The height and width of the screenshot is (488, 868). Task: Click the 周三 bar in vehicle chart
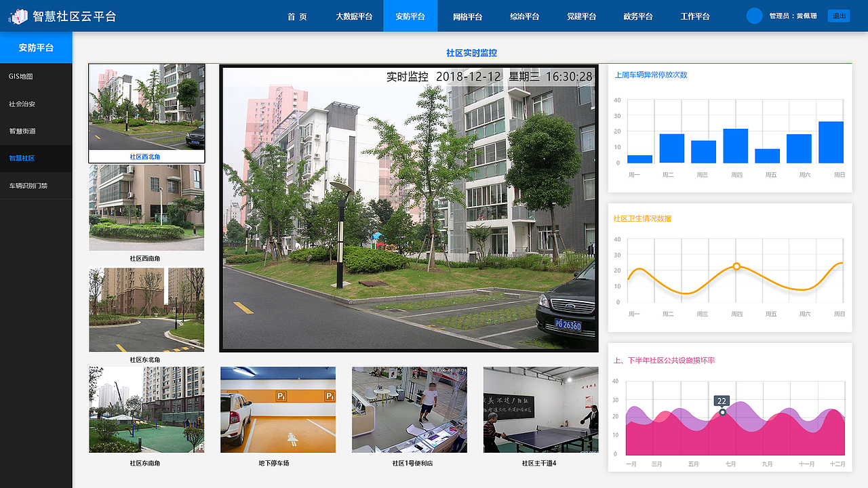click(x=703, y=152)
